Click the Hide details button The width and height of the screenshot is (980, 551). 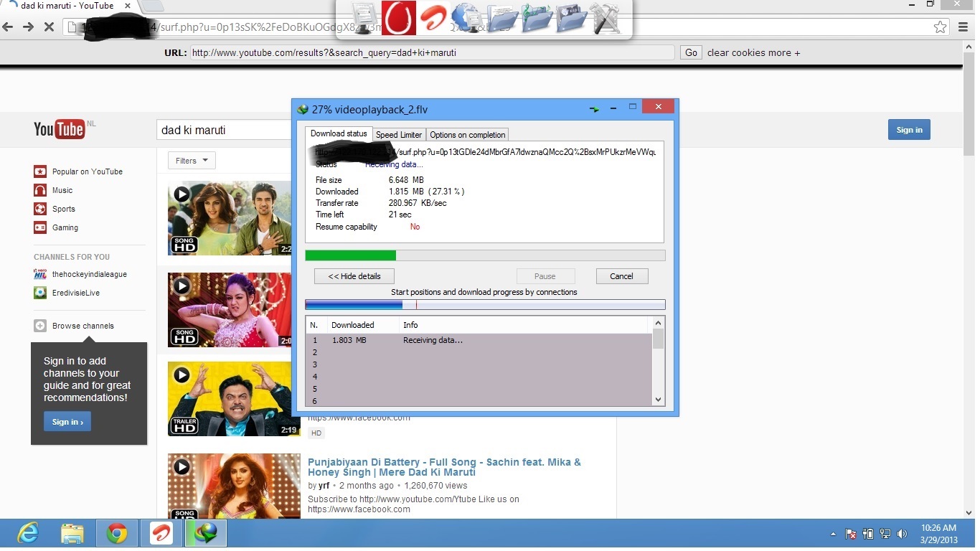point(354,276)
